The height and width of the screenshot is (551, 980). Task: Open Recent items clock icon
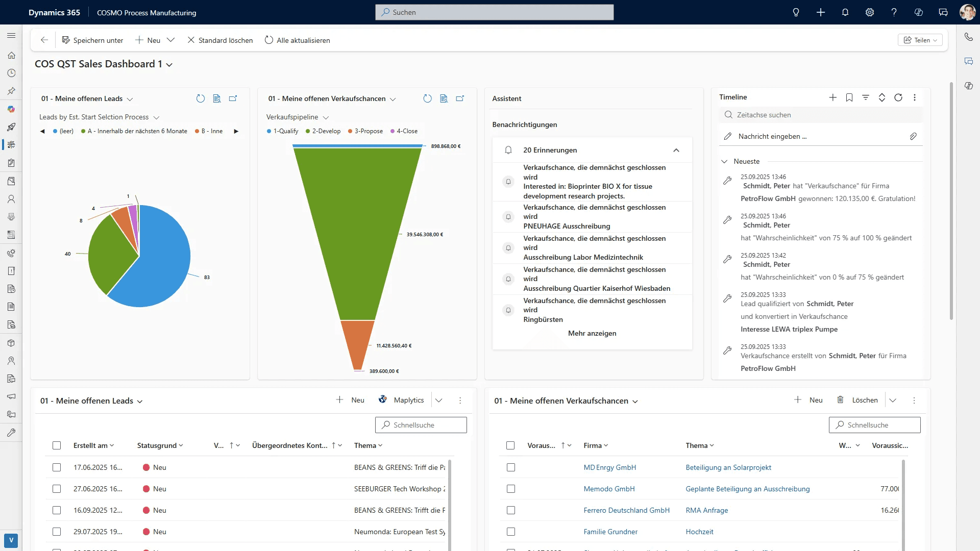pyautogui.click(x=11, y=73)
